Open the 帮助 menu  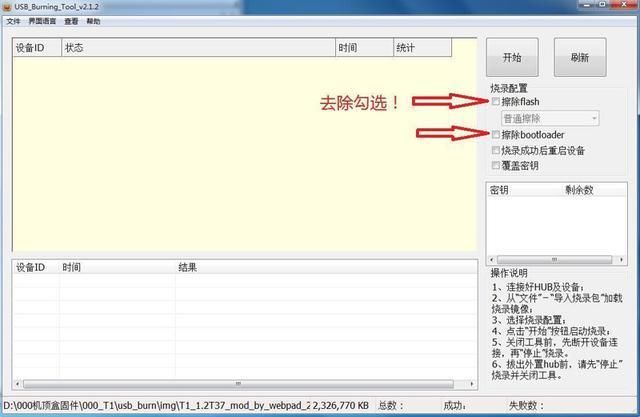point(93,21)
